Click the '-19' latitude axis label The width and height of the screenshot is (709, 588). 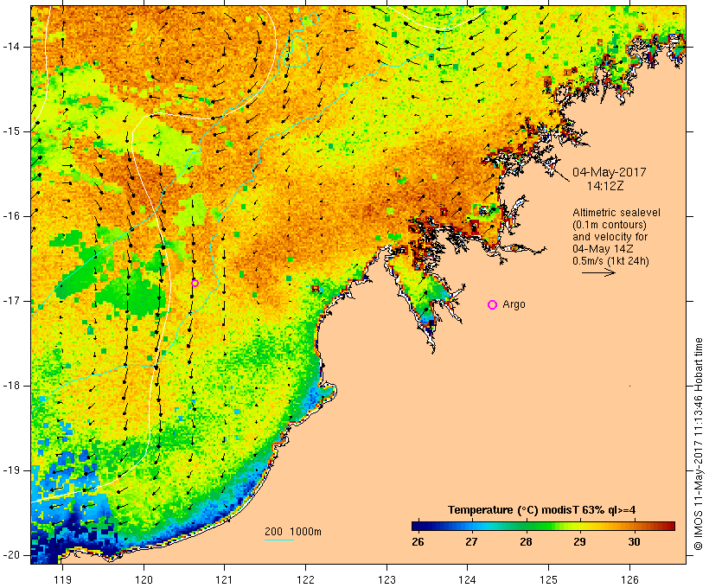(x=10, y=470)
